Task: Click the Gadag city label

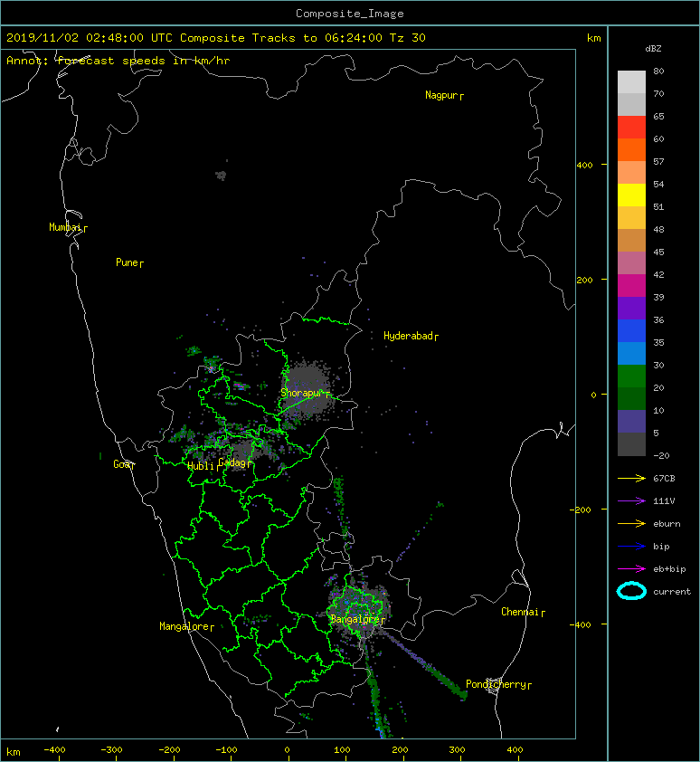Action: [x=232, y=462]
